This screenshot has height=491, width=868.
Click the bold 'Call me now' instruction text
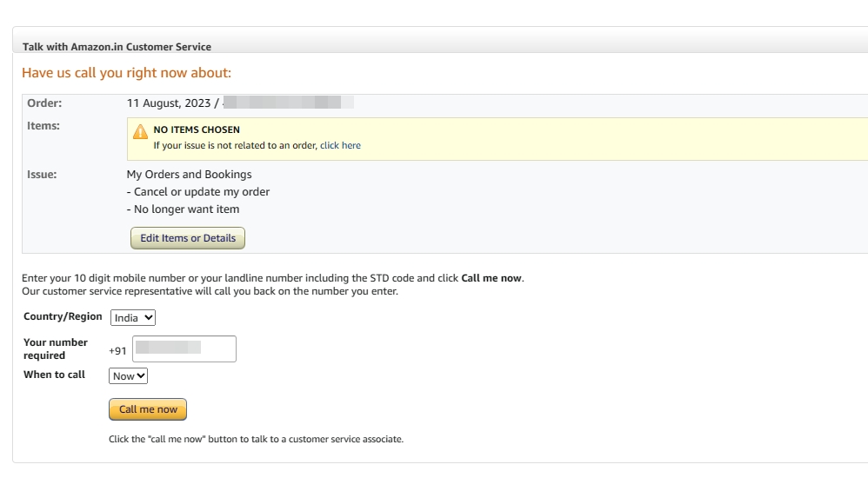coord(491,278)
